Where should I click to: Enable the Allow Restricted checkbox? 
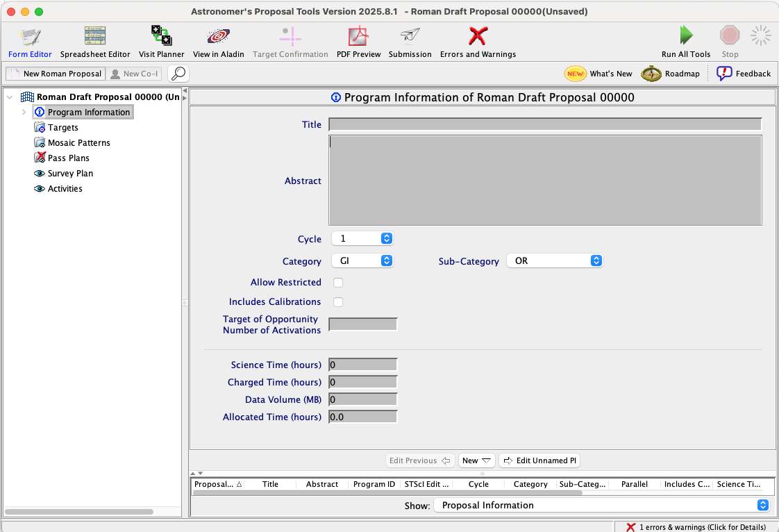[338, 283]
